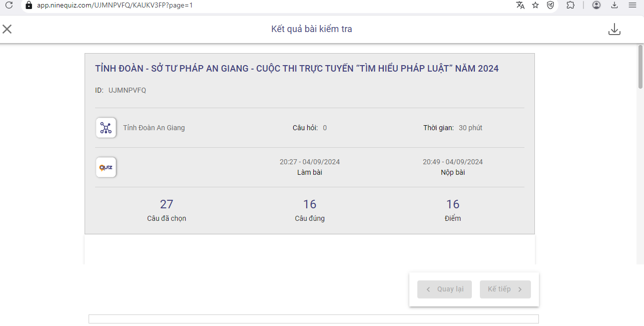This screenshot has width=644, height=326.
Task: Download the test results using page download icon
Action: [x=614, y=30]
